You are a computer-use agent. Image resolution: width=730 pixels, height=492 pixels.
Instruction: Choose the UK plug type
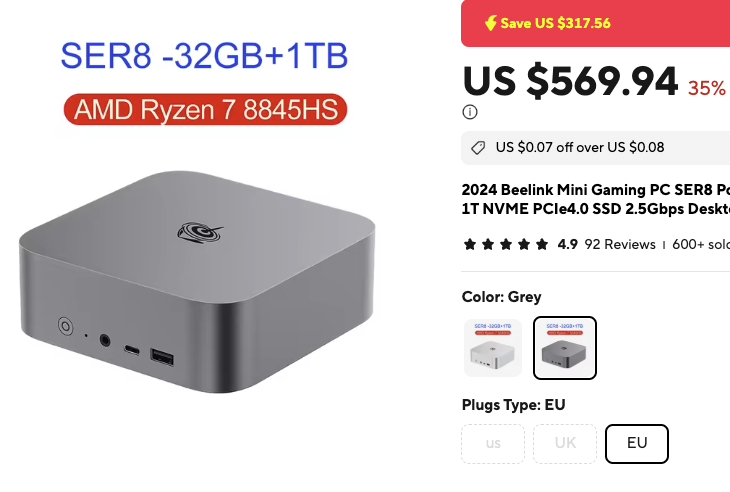tap(565, 444)
